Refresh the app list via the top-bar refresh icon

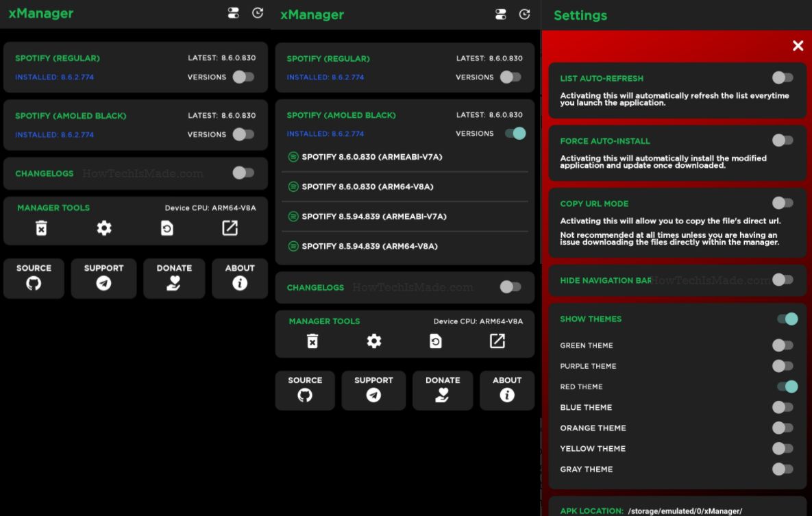(258, 12)
